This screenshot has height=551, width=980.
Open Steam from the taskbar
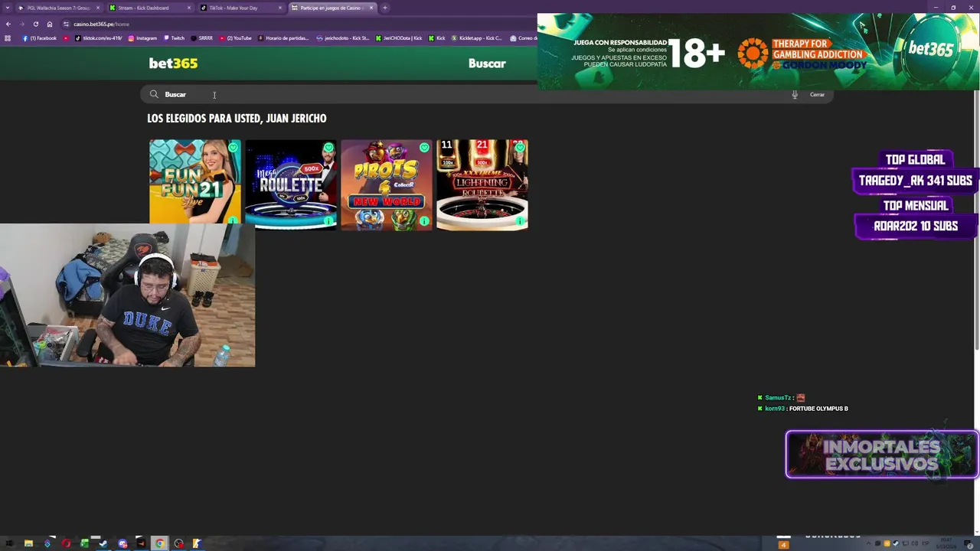point(103,543)
